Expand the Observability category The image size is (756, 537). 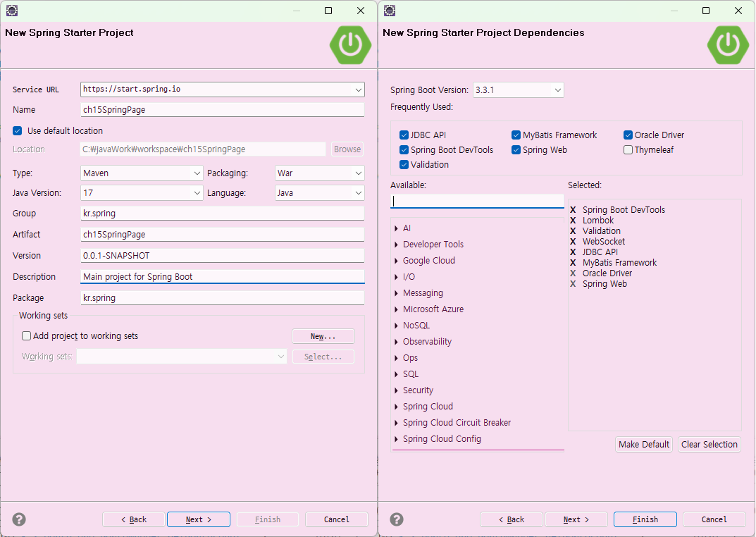click(397, 342)
